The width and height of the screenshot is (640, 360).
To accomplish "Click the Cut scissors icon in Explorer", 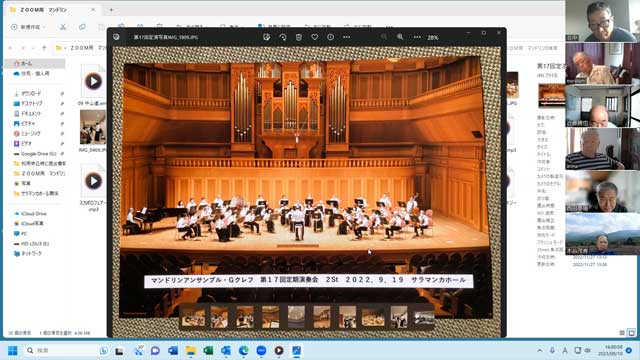I will click(x=63, y=27).
